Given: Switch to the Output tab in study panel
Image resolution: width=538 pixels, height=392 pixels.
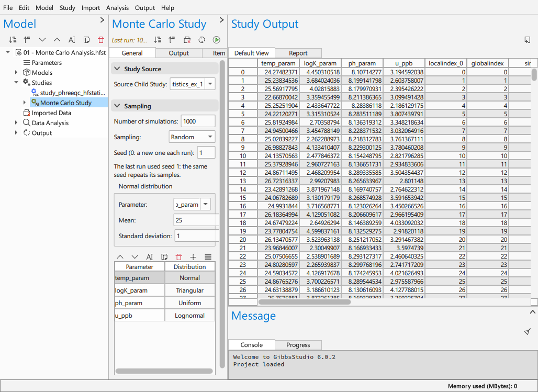Looking at the screenshot, I should coord(179,53).
